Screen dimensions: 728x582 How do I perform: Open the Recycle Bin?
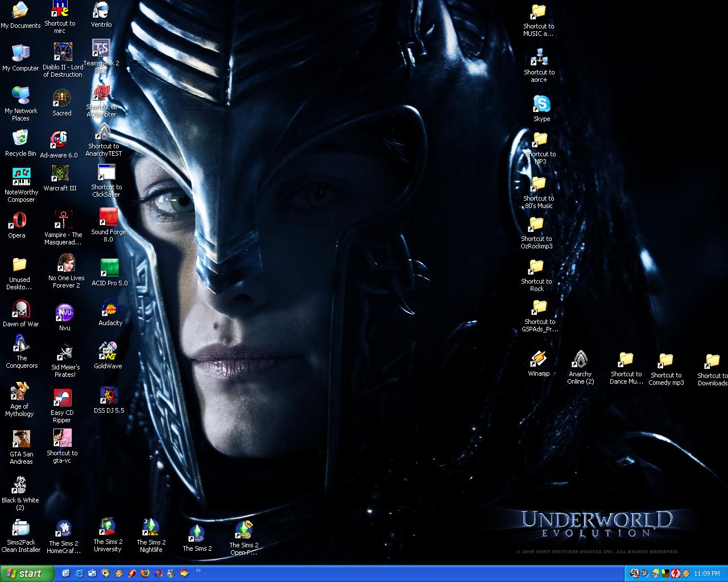[x=20, y=139]
